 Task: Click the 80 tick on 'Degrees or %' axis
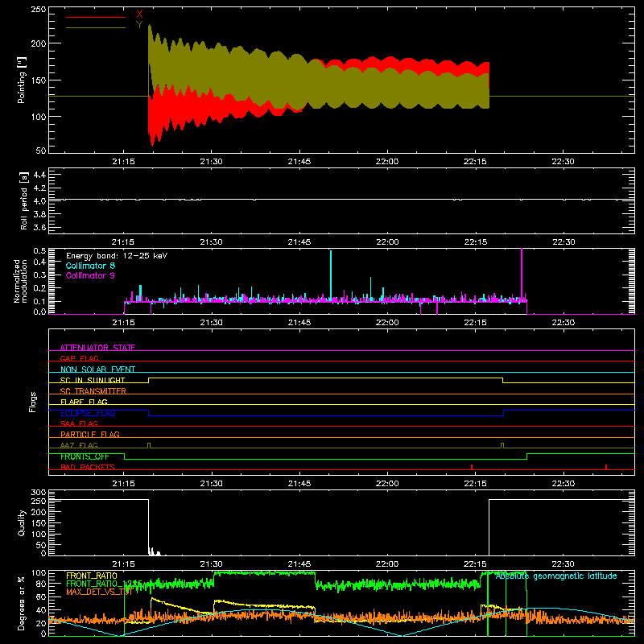pyautogui.click(x=41, y=584)
